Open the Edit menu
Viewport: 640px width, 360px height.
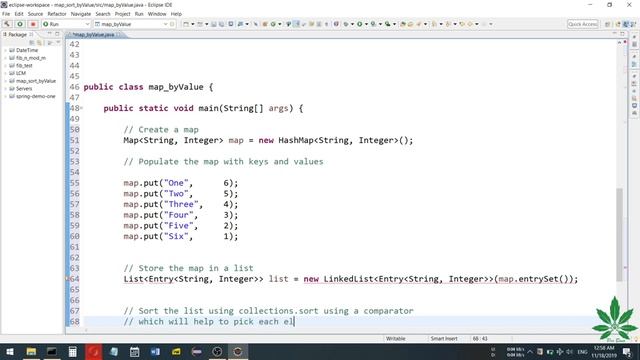(x=19, y=14)
